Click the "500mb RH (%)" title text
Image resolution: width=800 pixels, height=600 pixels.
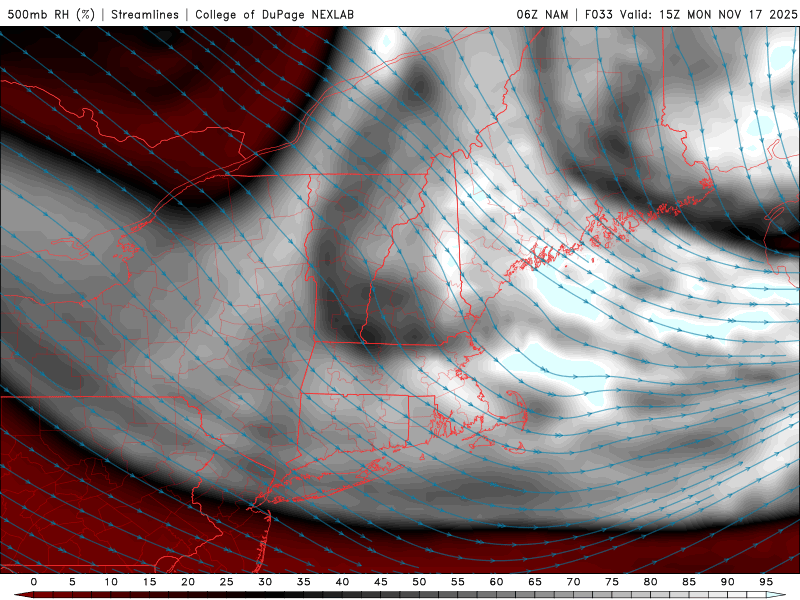51,14
